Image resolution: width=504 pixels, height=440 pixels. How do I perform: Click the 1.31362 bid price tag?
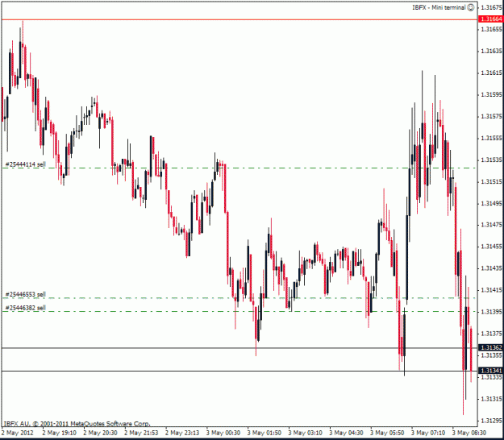tap(490, 347)
